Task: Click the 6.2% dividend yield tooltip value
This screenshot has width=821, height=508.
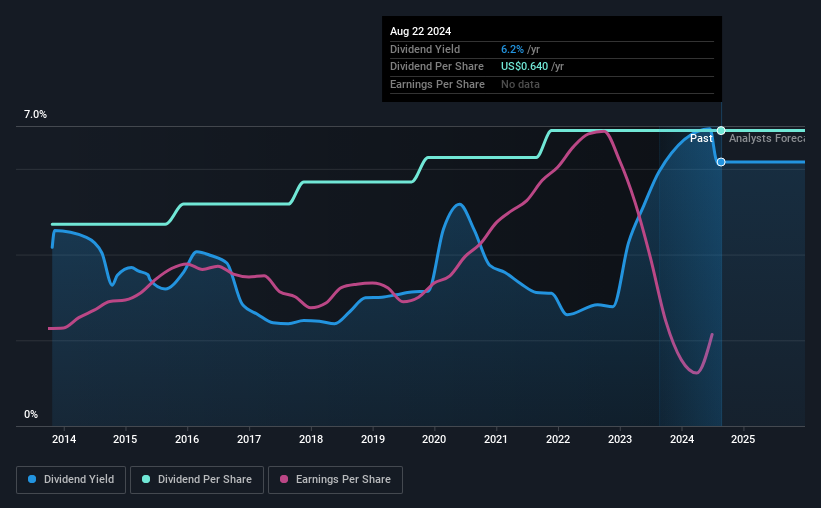Action: pos(512,49)
